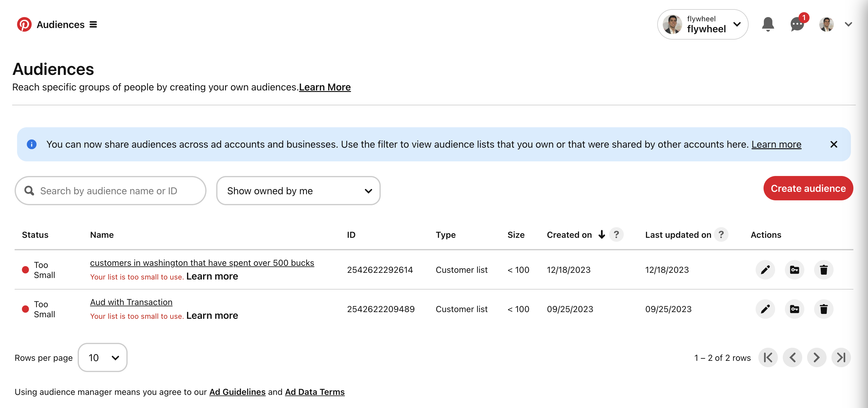
Task: Focus the Search by audience name or ID field
Action: click(111, 191)
